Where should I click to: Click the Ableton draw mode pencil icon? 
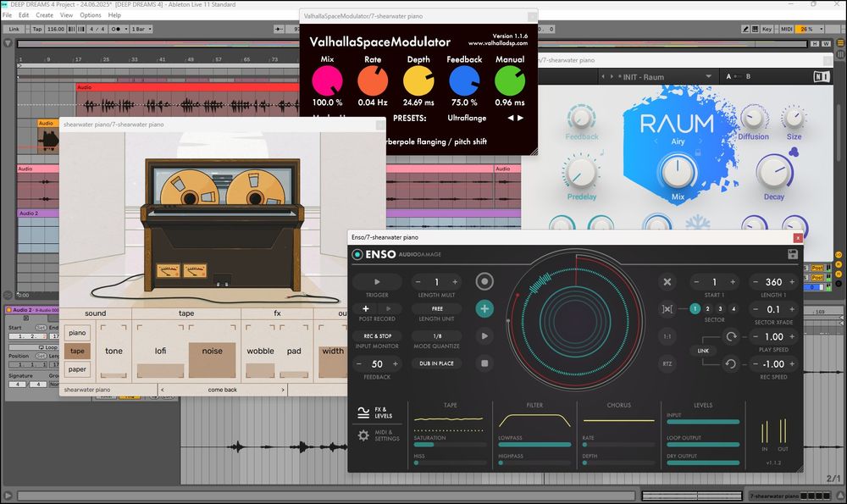pyautogui.click(x=745, y=29)
